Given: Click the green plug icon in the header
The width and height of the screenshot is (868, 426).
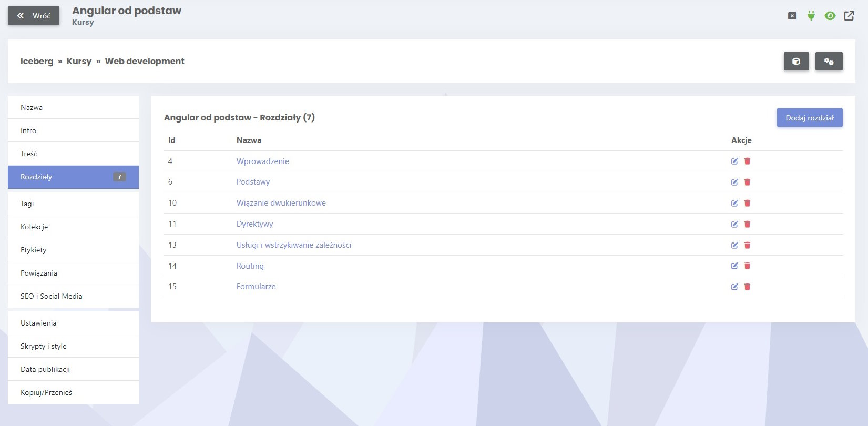Looking at the screenshot, I should [x=811, y=16].
